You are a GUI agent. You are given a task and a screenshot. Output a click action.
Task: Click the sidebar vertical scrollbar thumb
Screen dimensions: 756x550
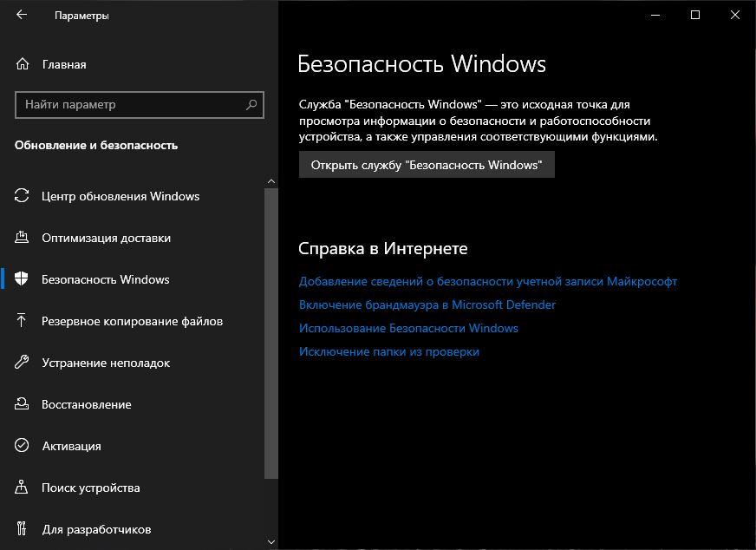(x=271, y=333)
